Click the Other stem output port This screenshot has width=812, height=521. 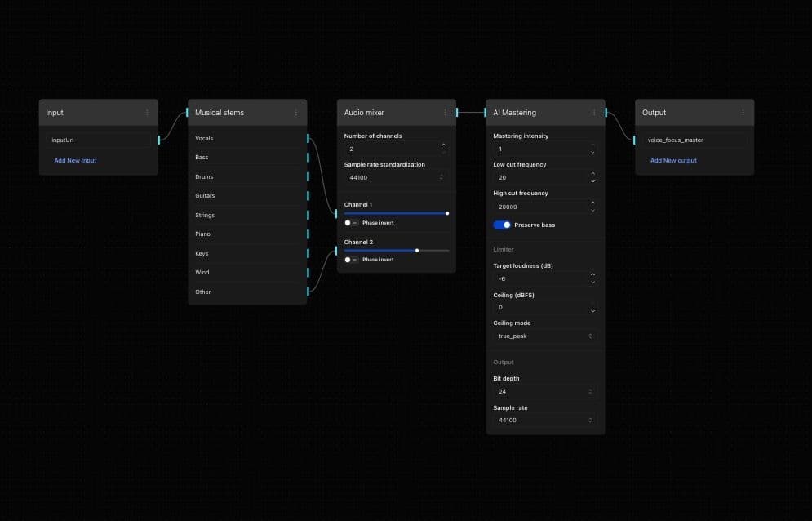[308, 292]
